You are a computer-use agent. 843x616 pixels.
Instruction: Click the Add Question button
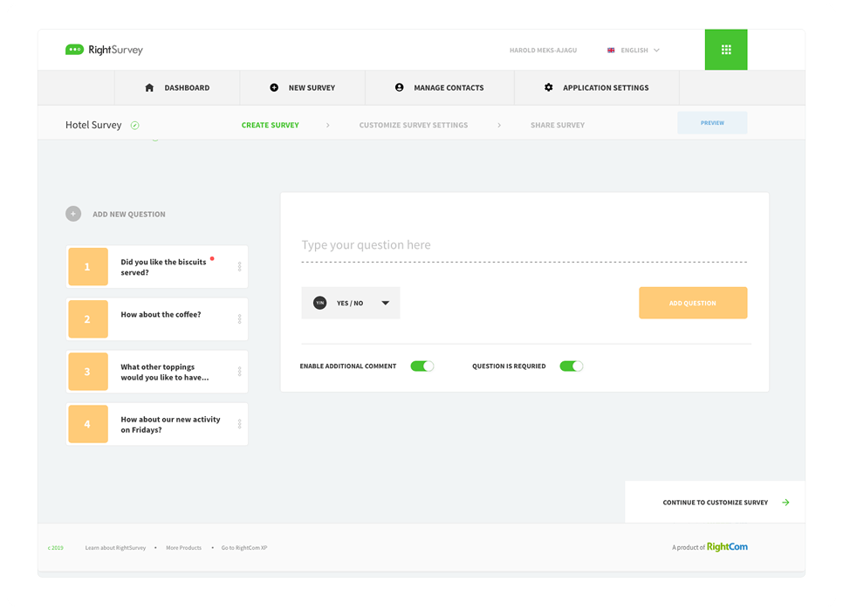pyautogui.click(x=692, y=303)
